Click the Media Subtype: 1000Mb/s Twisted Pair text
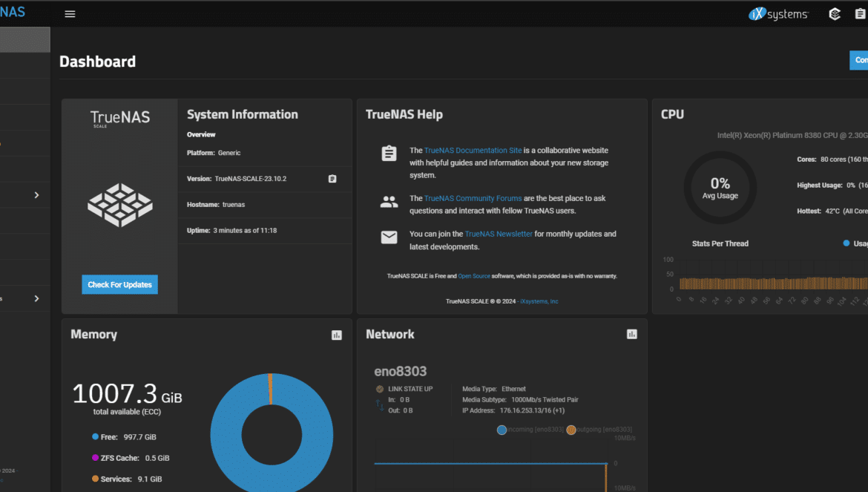This screenshot has height=492, width=868. (x=520, y=399)
